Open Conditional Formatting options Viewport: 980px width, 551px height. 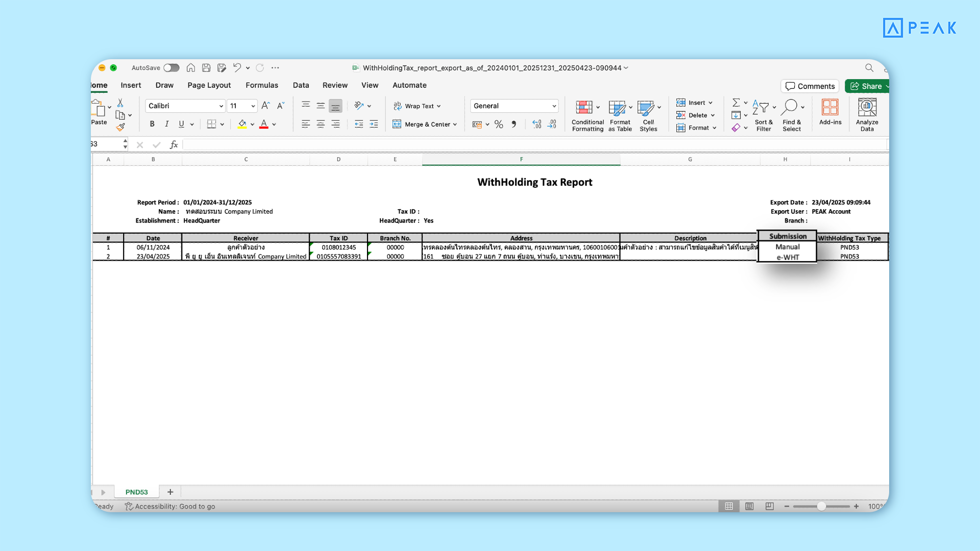click(x=587, y=115)
